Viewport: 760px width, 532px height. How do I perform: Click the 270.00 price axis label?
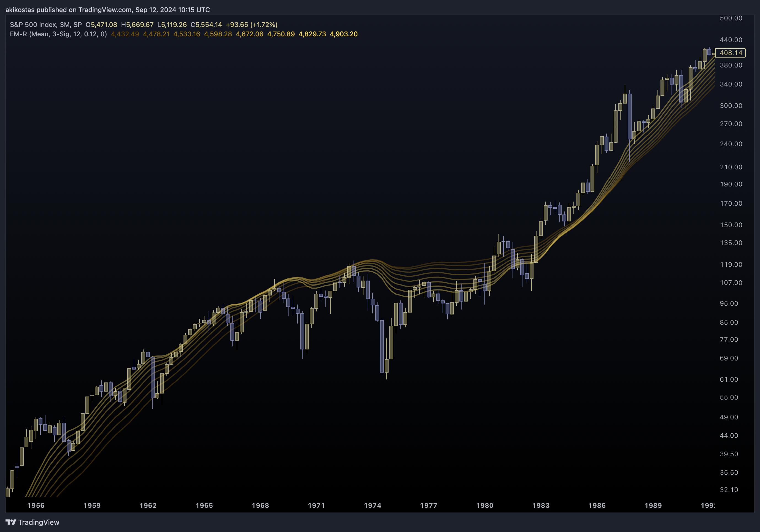[731, 124]
